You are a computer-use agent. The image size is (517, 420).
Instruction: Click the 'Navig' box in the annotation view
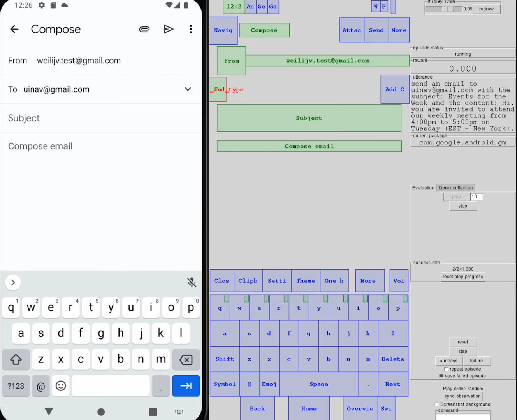coord(223,30)
